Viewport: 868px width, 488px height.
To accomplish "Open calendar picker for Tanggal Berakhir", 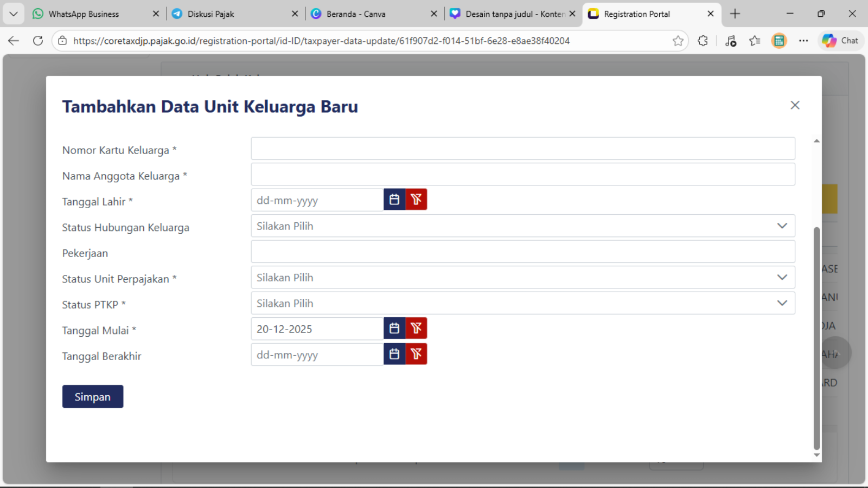I will 394,354.
